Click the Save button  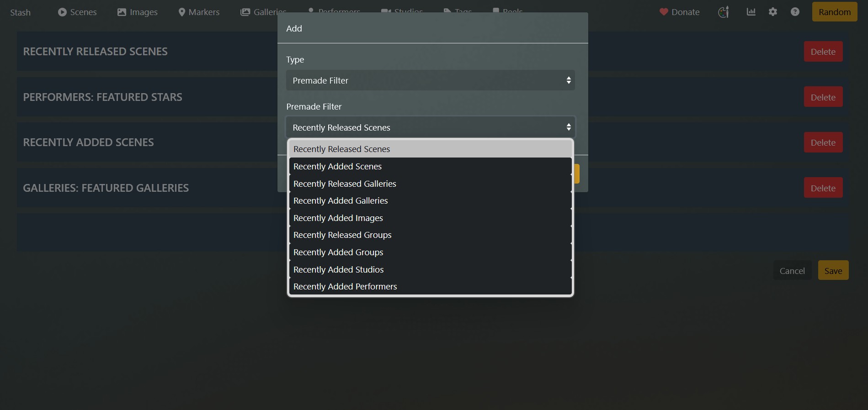tap(833, 271)
